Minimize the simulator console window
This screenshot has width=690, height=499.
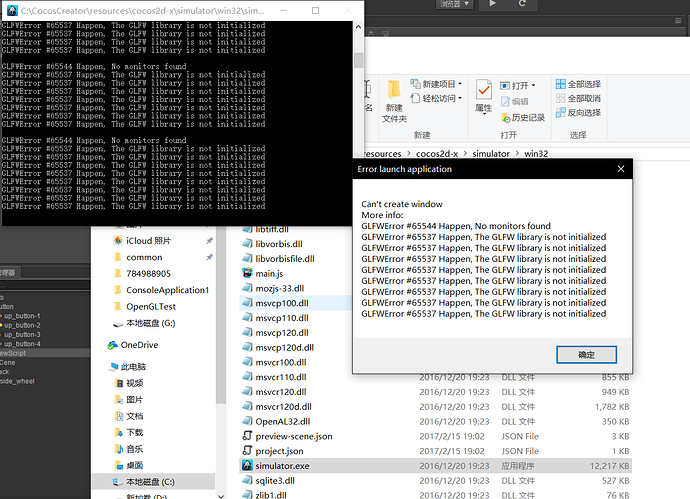[284, 10]
